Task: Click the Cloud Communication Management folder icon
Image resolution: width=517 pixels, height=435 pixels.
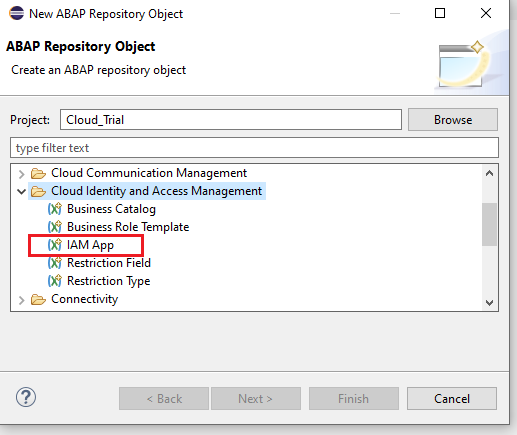Action: (38, 173)
